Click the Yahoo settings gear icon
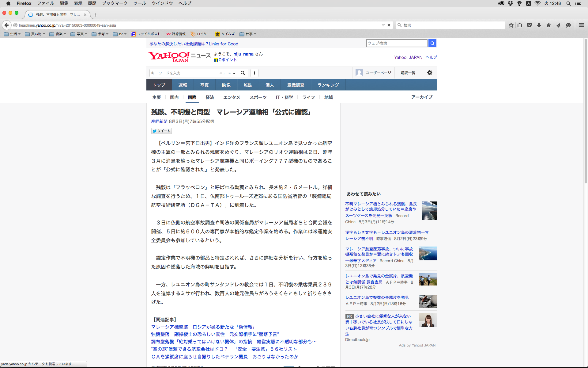The height and width of the screenshot is (368, 588). click(430, 73)
